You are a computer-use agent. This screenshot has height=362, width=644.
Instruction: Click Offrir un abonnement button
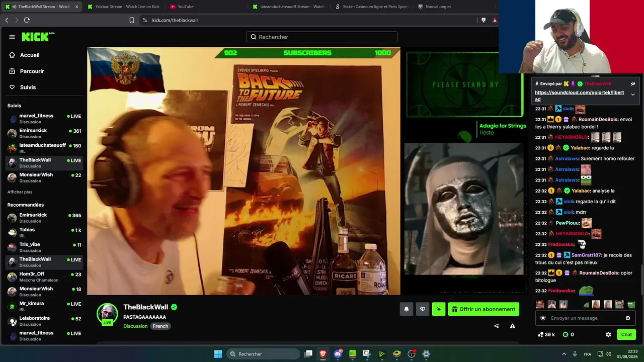pyautogui.click(x=484, y=309)
